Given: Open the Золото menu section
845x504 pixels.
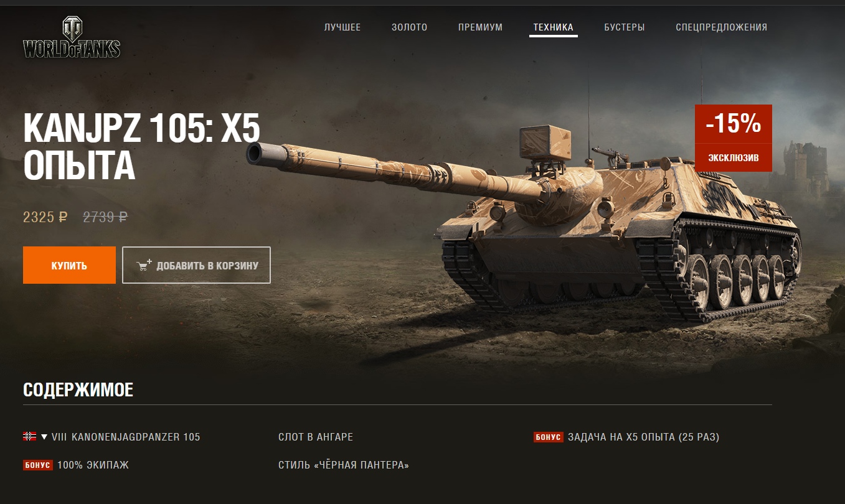Looking at the screenshot, I should click(x=410, y=27).
